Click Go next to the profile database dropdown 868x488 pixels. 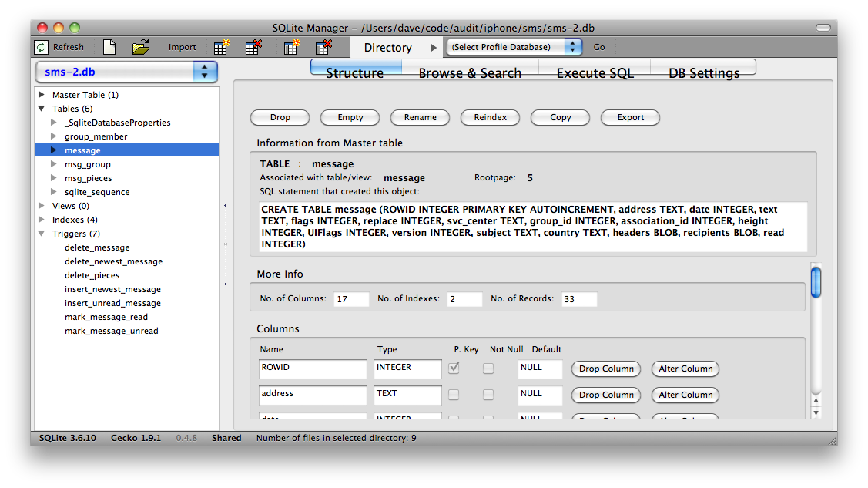[599, 47]
